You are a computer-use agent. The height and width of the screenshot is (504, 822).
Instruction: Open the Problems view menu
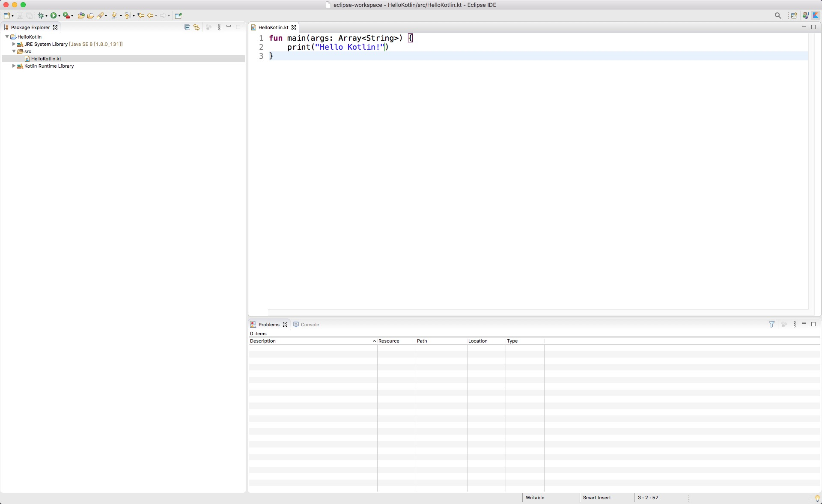tap(795, 325)
